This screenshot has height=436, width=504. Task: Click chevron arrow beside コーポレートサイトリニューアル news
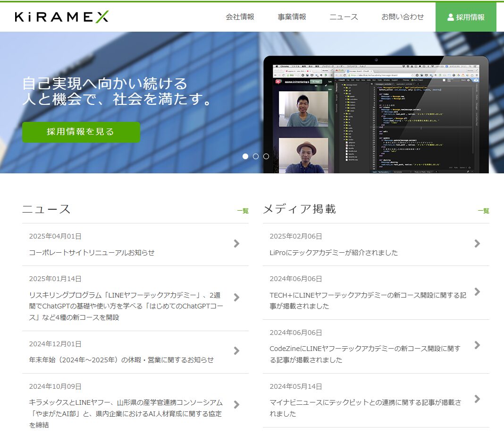pyautogui.click(x=236, y=243)
